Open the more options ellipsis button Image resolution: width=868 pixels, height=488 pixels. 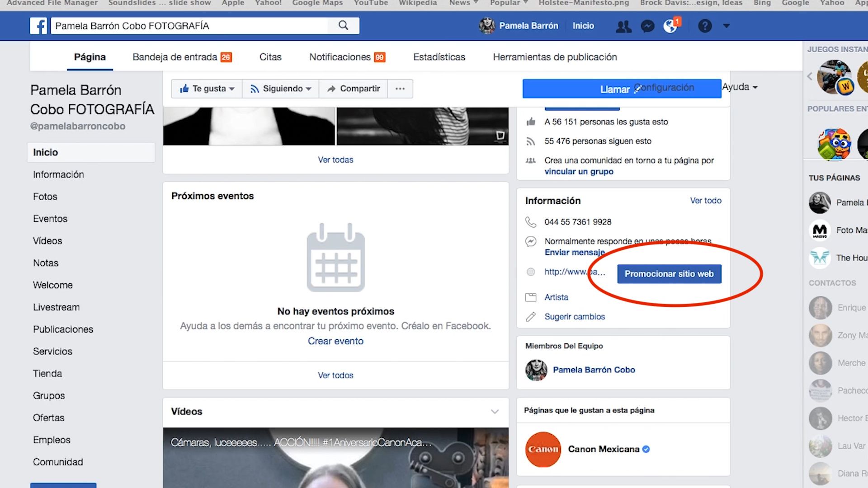tap(400, 89)
